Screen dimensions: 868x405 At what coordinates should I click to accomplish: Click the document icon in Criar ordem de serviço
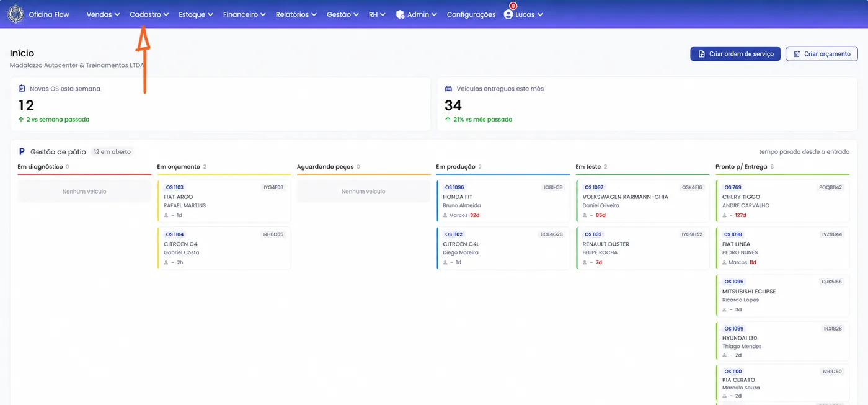tap(701, 54)
